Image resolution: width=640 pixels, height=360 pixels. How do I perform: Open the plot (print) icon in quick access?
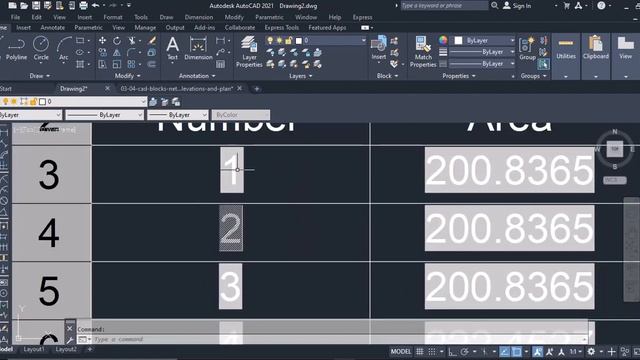[x=83, y=6]
